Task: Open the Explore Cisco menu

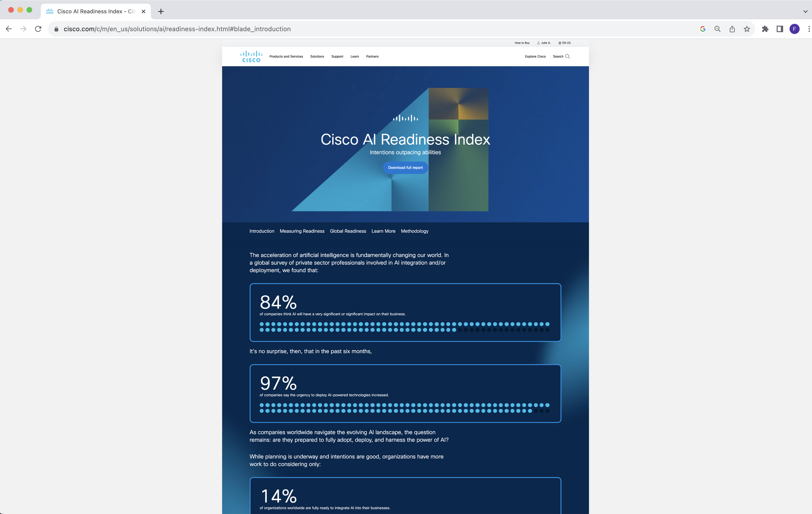Action: click(535, 56)
